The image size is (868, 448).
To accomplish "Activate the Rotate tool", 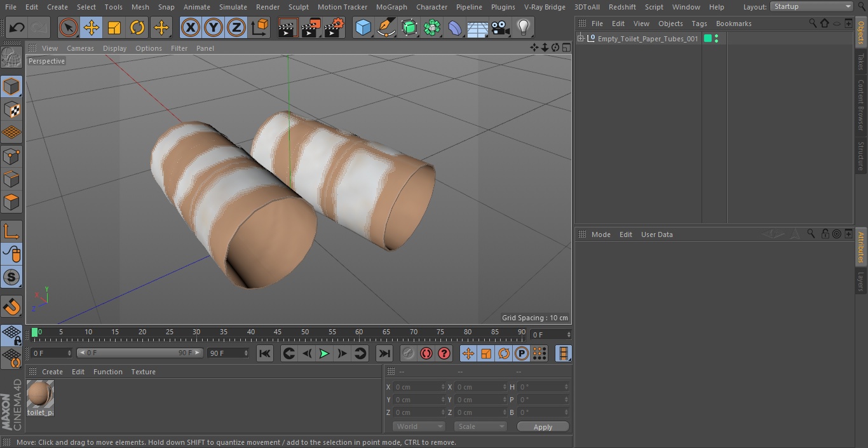I will click(137, 27).
